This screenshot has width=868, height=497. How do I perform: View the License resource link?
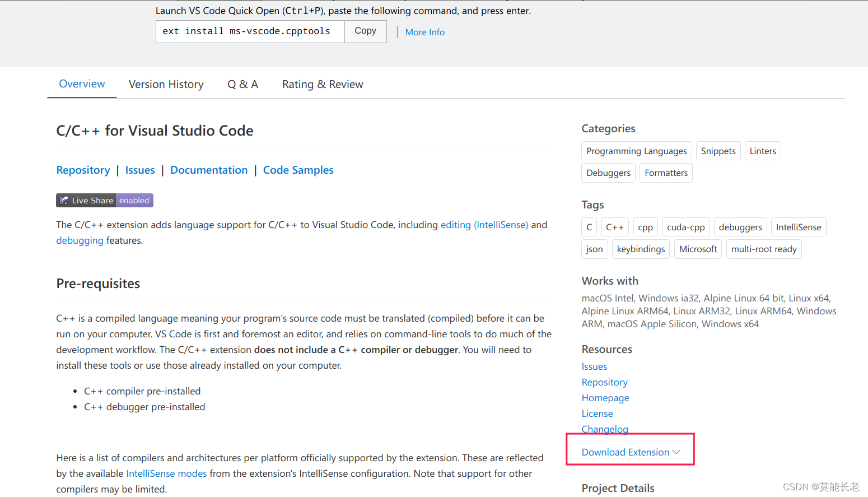pyautogui.click(x=597, y=414)
